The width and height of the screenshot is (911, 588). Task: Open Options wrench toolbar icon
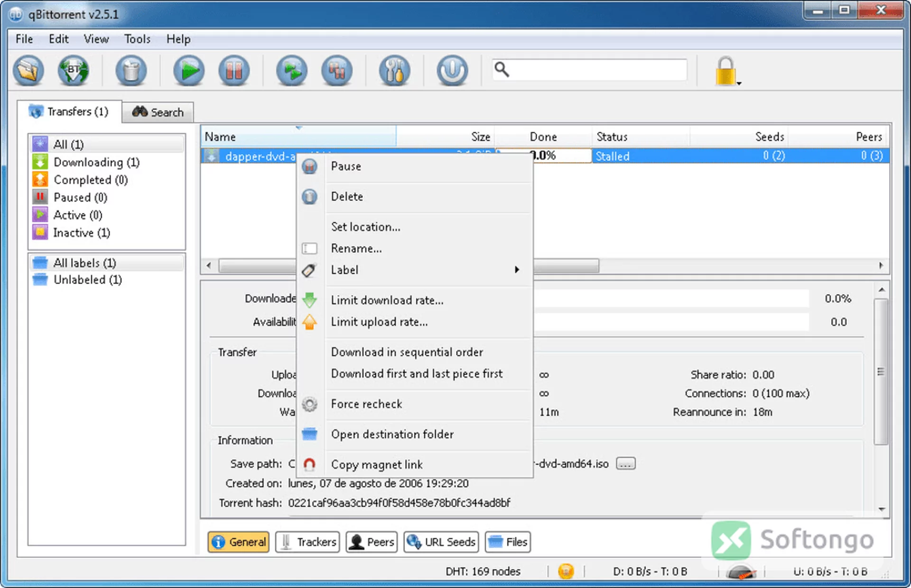tap(395, 71)
